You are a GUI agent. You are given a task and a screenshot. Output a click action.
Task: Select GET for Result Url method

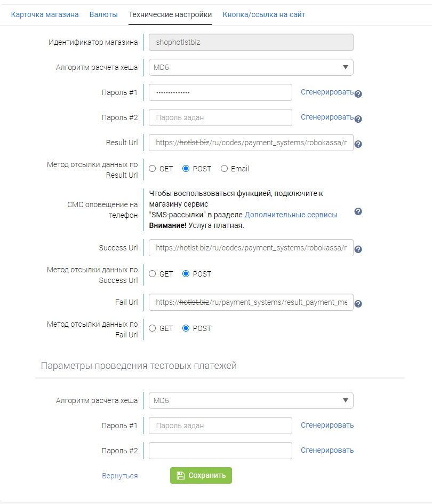pos(153,169)
